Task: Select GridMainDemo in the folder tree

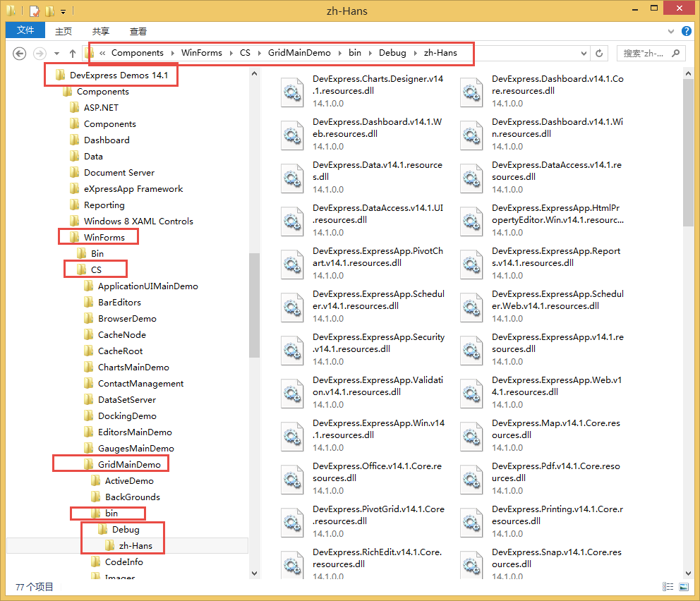Action: [x=129, y=464]
